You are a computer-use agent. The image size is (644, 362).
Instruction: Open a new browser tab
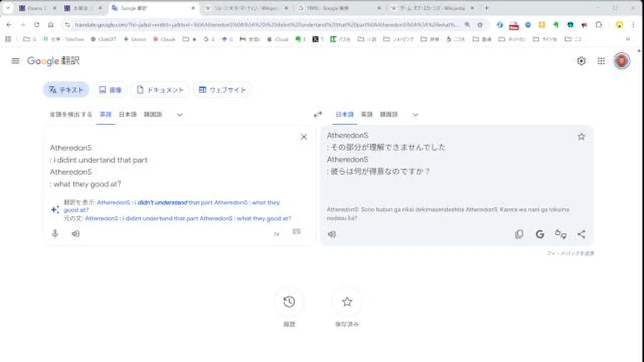pos(486,8)
